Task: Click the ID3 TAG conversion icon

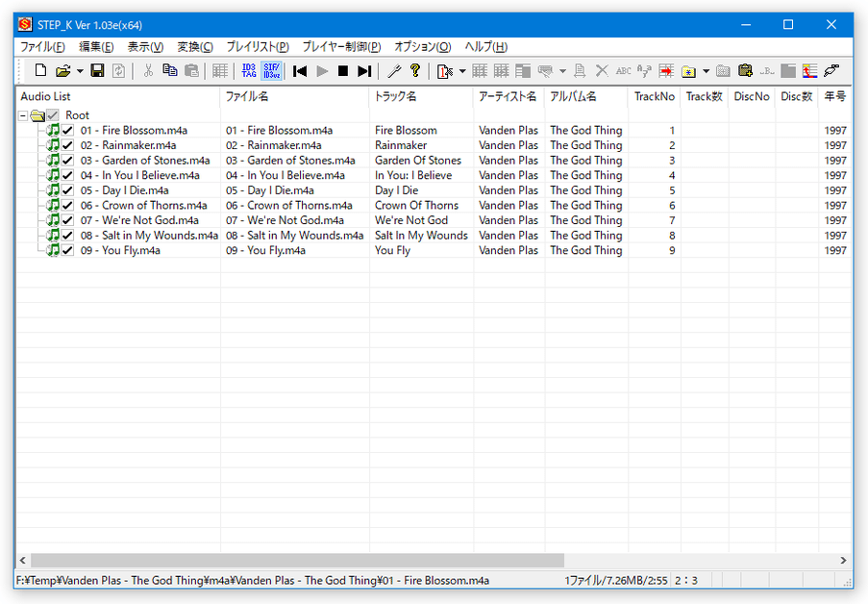Action: (x=249, y=70)
